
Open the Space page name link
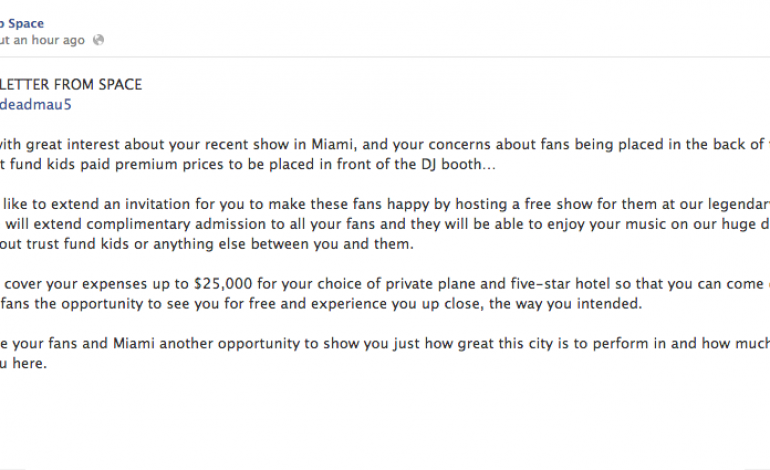[22, 23]
